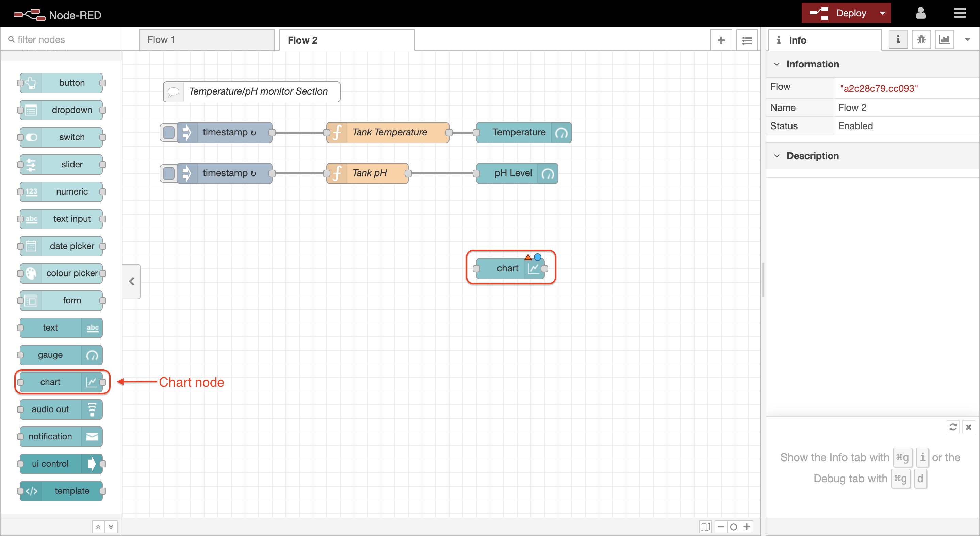Trigger the Tank Temperature timestamp inject button
The height and width of the screenshot is (536, 980).
pyautogui.click(x=168, y=132)
